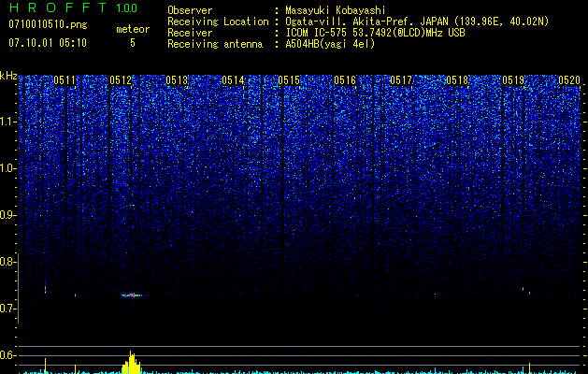Click the 0.8 kHz axis label
This screenshot has height=374, width=588.
7,262
